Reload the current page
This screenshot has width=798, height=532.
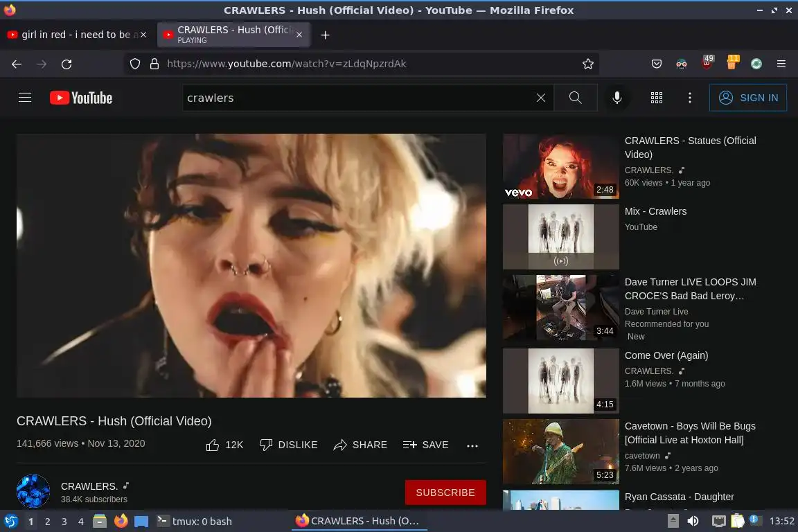point(66,64)
